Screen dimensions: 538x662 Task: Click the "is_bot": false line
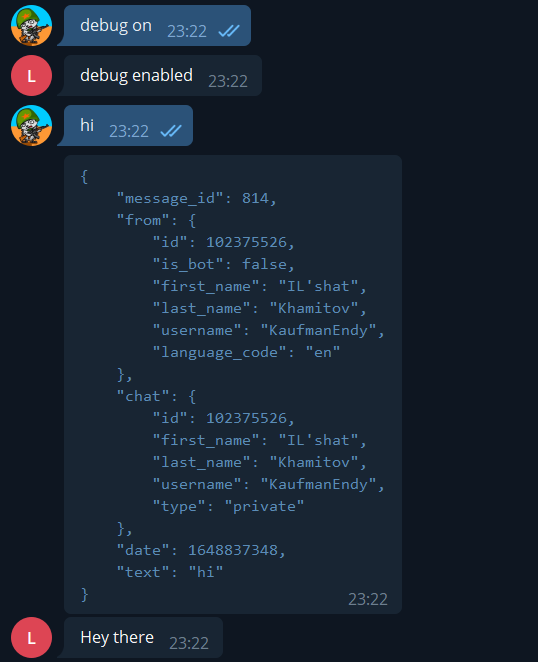pos(223,264)
